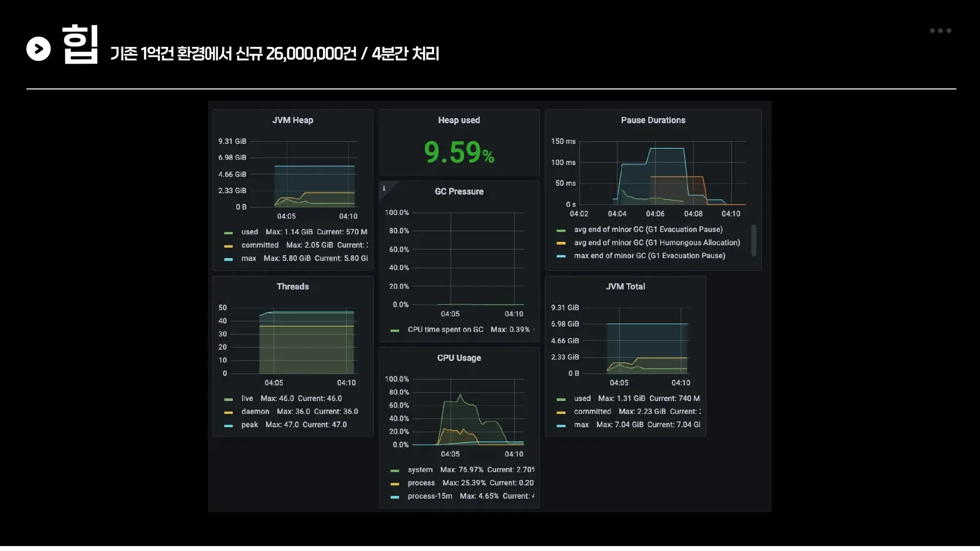Toggle the 'used' series in JVM Heap legend

point(249,232)
